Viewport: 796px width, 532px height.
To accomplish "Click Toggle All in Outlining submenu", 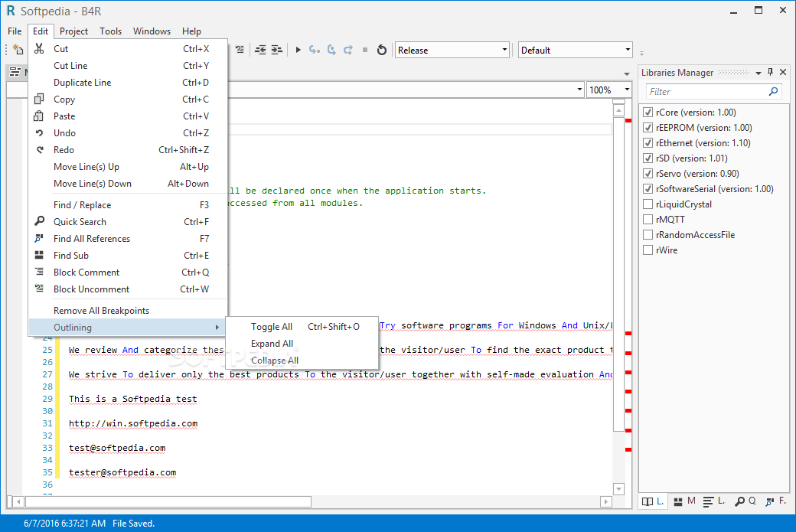I will pyautogui.click(x=302, y=327).
